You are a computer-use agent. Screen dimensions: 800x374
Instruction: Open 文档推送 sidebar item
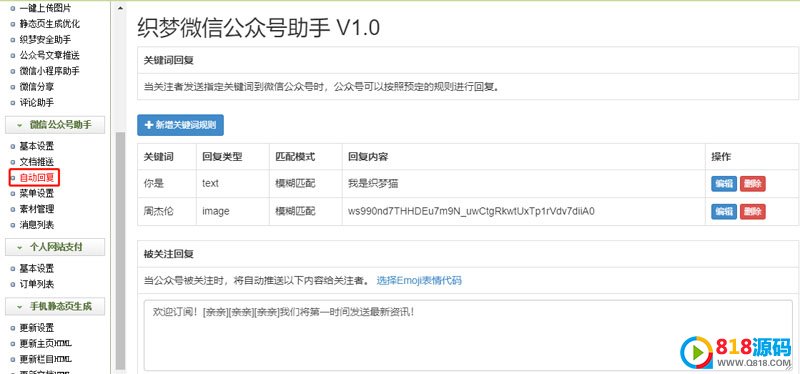tap(37, 162)
